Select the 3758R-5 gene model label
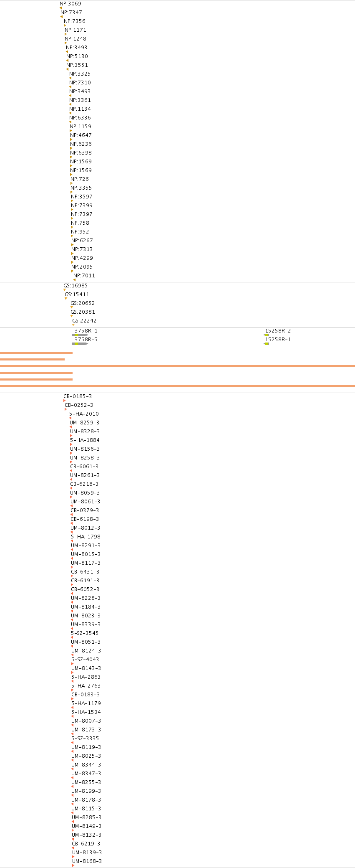The image size is (355, 868). (x=86, y=340)
